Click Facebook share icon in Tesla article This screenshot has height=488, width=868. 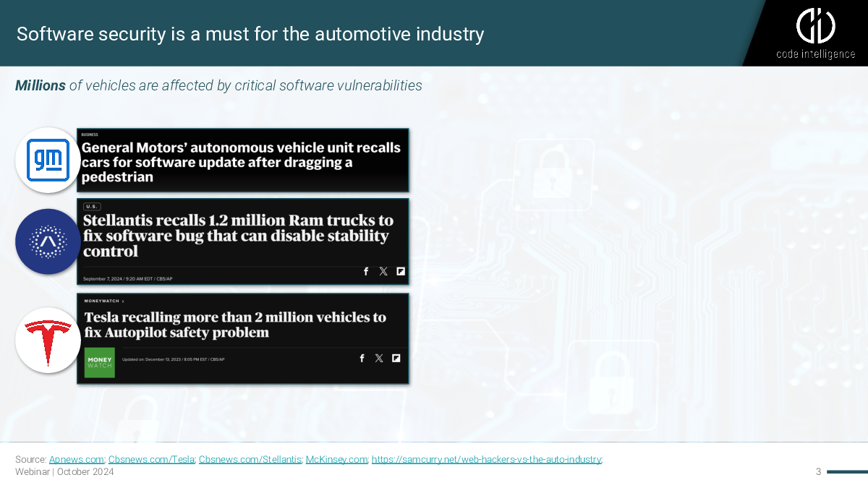[362, 358]
